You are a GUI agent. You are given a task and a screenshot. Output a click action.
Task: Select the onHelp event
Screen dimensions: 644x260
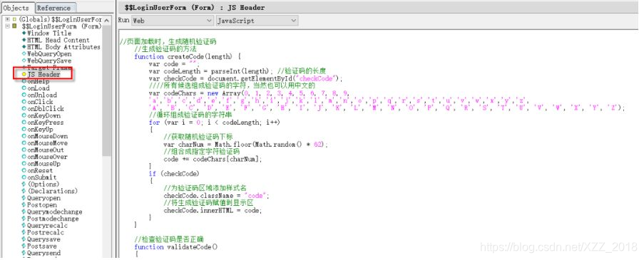point(39,81)
